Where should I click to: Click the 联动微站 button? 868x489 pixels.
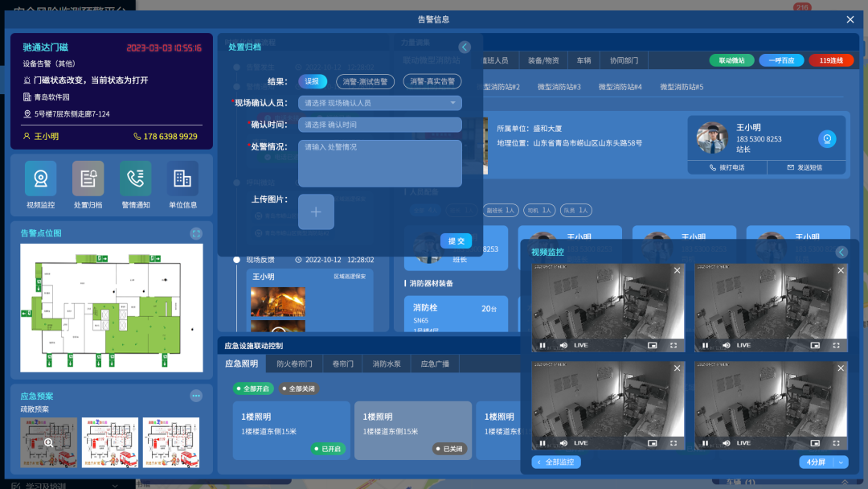click(x=732, y=60)
